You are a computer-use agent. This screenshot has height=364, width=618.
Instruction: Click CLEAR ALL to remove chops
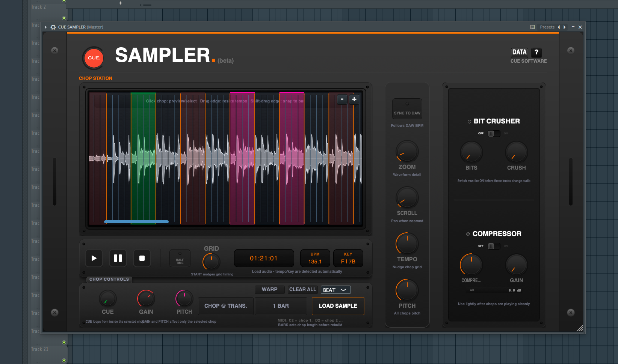(x=303, y=290)
